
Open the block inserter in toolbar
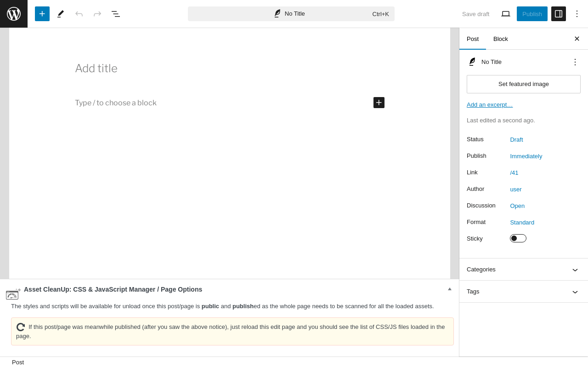click(42, 14)
